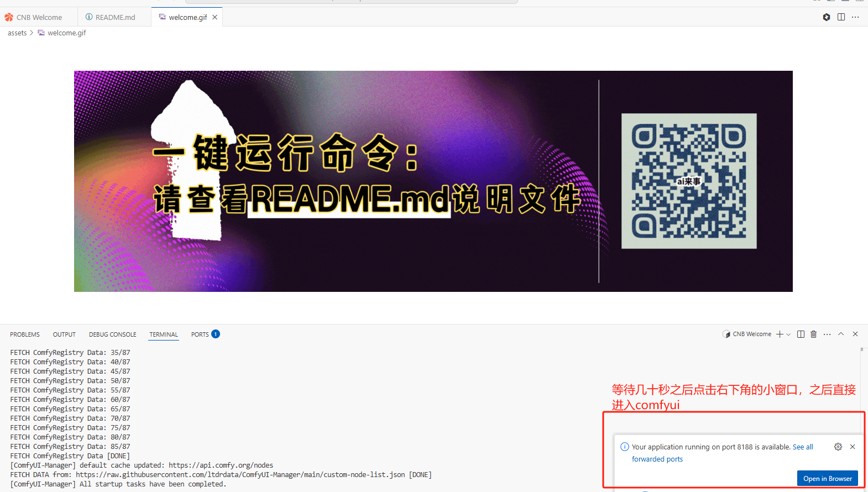
Task: Split the terminal panel
Action: click(x=801, y=334)
